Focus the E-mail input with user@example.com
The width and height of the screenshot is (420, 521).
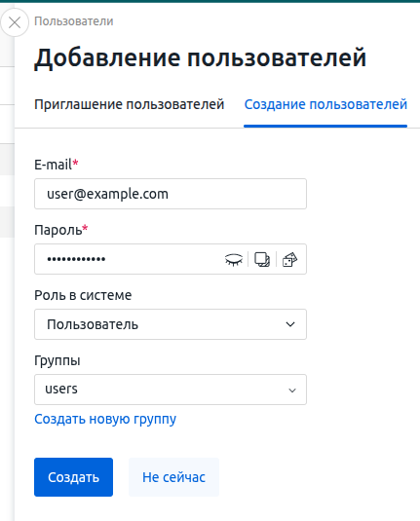point(171,194)
